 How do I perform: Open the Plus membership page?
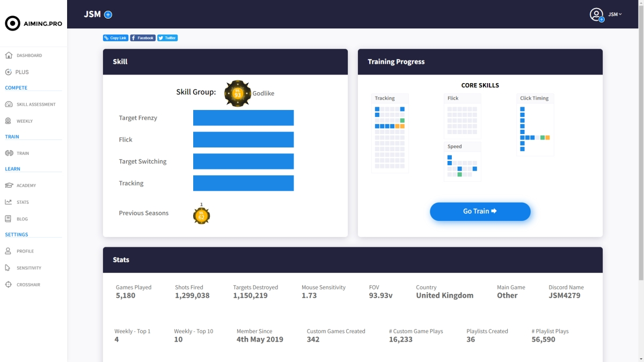(22, 72)
